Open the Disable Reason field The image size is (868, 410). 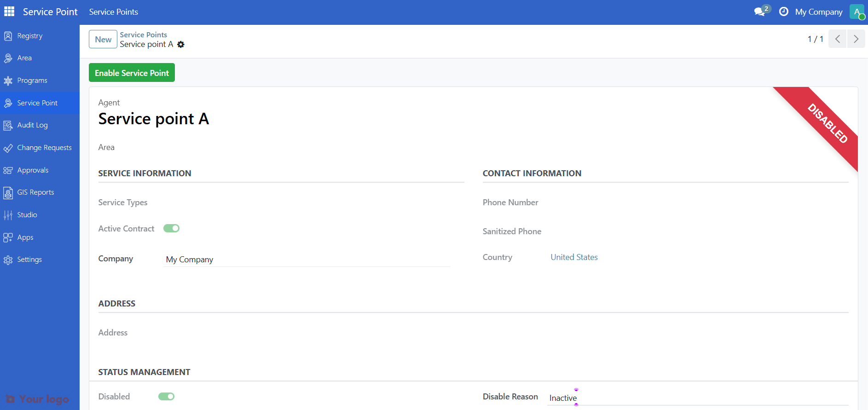point(697,398)
